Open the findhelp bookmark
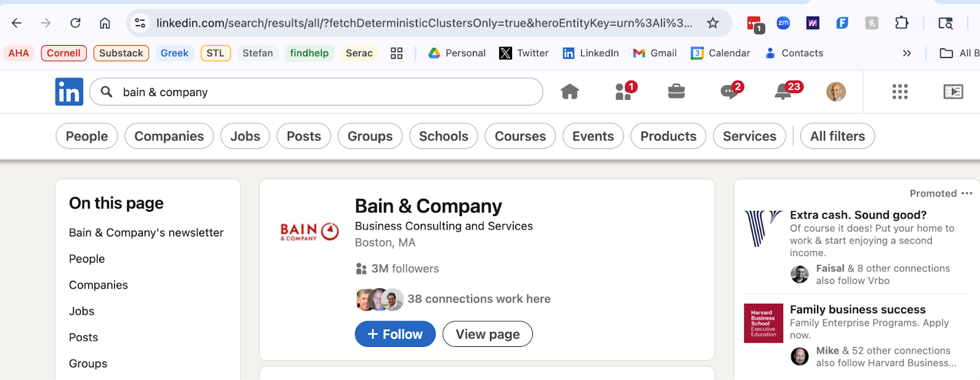Image resolution: width=980 pixels, height=380 pixels. [309, 53]
